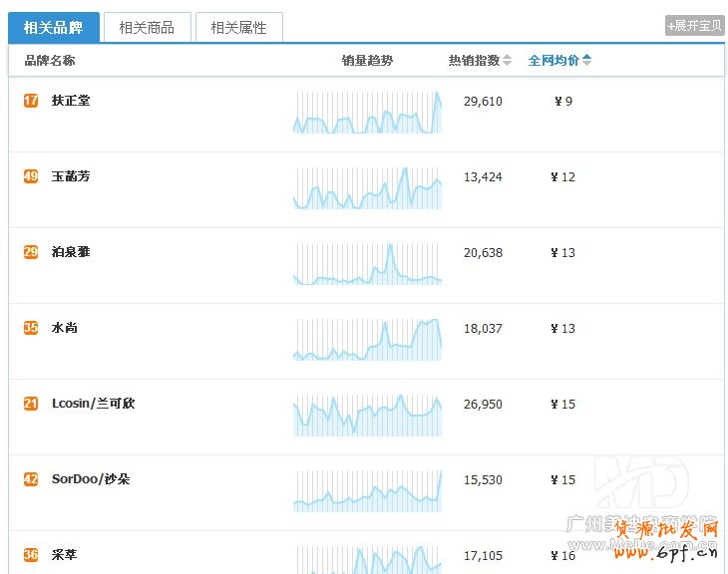View 扶正堂 sales trend chart
The width and height of the screenshot is (728, 574).
(x=367, y=113)
